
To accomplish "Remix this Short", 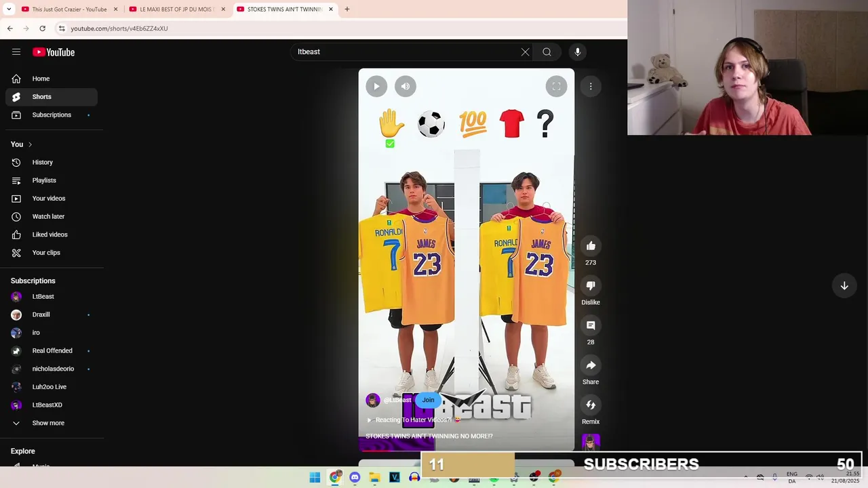I will (591, 405).
